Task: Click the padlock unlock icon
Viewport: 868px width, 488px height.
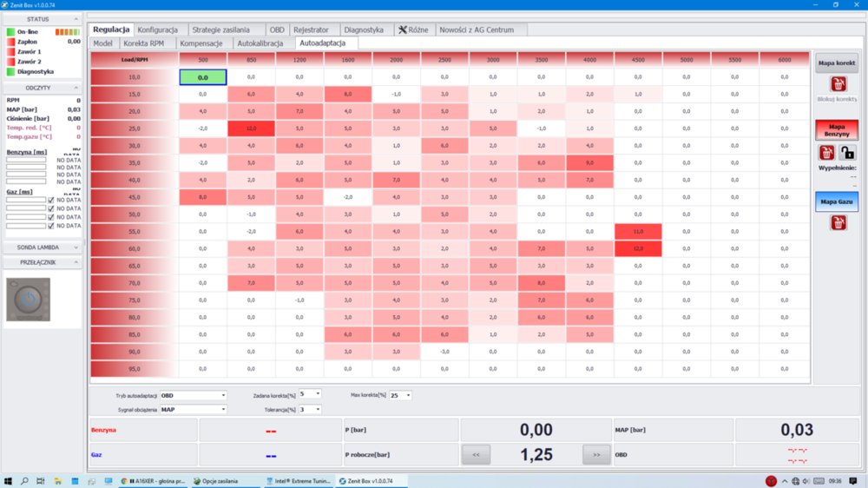Action: tap(847, 153)
